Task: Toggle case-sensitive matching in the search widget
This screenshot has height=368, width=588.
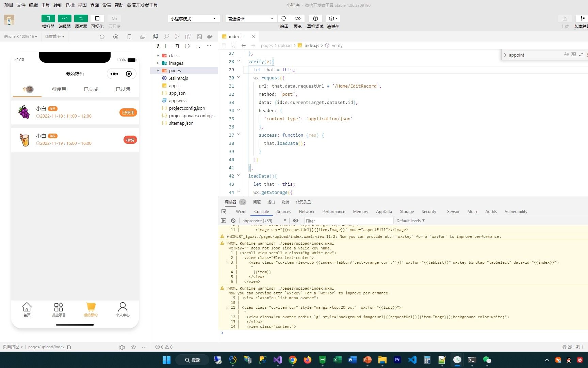Action: coord(566,54)
